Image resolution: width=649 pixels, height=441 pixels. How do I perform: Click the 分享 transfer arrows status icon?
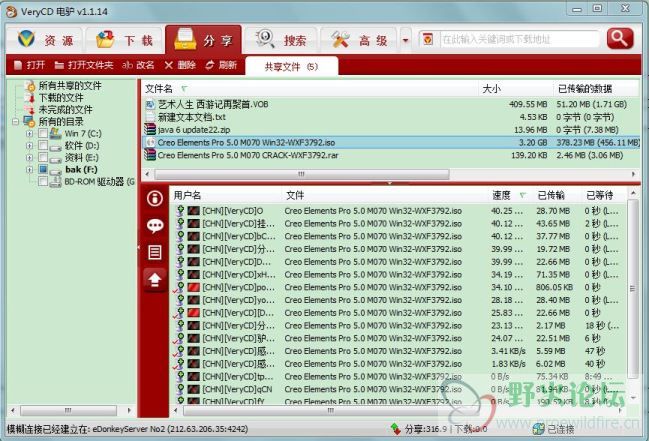coord(396,429)
